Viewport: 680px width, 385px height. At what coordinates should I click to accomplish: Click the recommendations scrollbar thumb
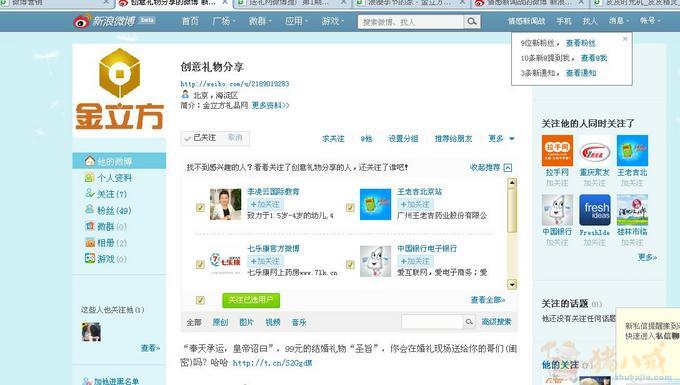[x=512, y=210]
